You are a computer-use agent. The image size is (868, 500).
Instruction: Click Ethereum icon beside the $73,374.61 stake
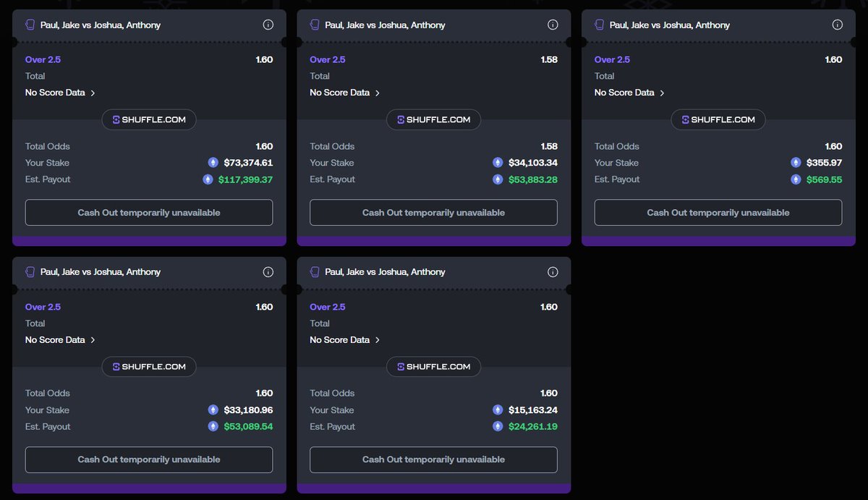(x=213, y=163)
